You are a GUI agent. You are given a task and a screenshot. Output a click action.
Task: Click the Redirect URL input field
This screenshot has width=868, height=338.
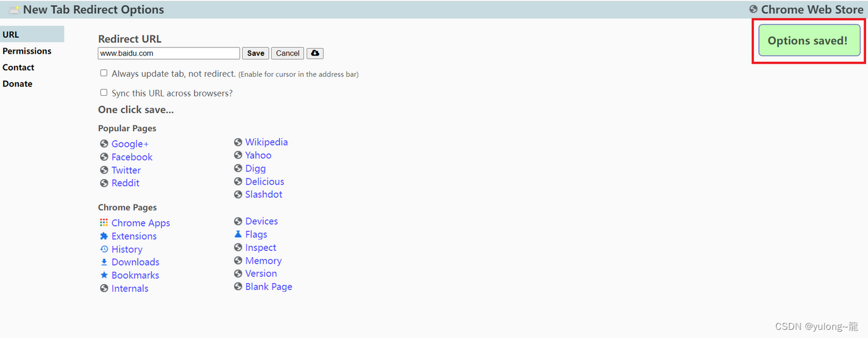(x=168, y=54)
